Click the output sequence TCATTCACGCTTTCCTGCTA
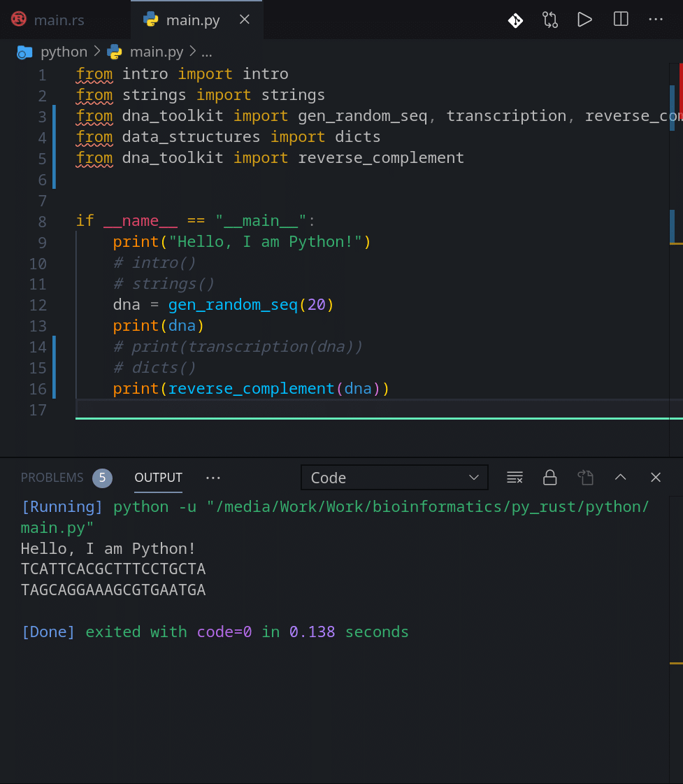683x784 pixels. click(x=113, y=569)
